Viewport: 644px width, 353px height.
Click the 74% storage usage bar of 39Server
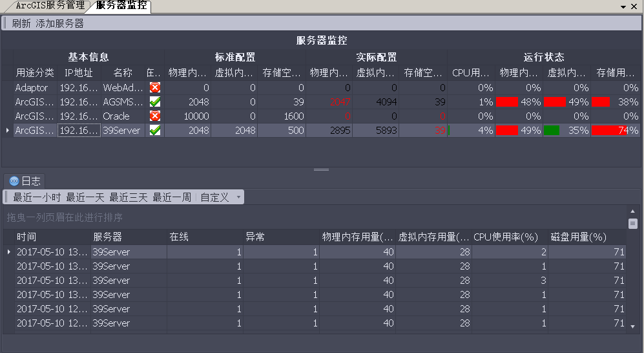pyautogui.click(x=615, y=130)
